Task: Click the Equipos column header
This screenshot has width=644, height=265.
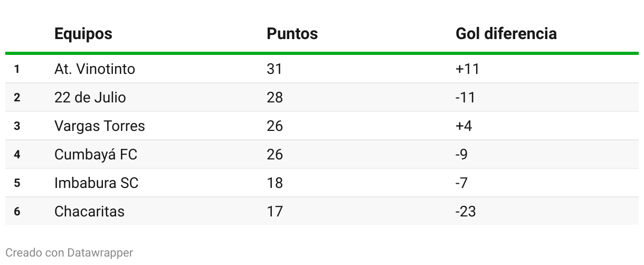Action: click(83, 34)
